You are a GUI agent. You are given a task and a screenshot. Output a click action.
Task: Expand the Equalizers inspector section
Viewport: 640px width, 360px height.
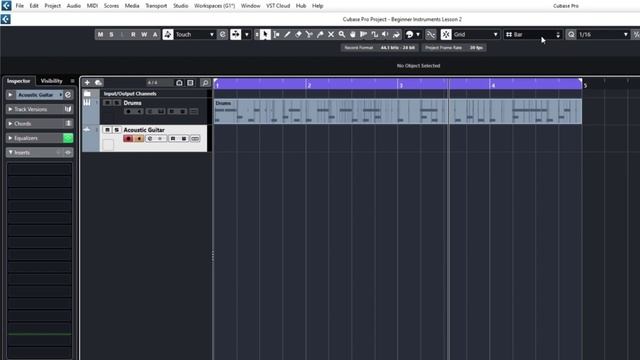pyautogui.click(x=10, y=138)
